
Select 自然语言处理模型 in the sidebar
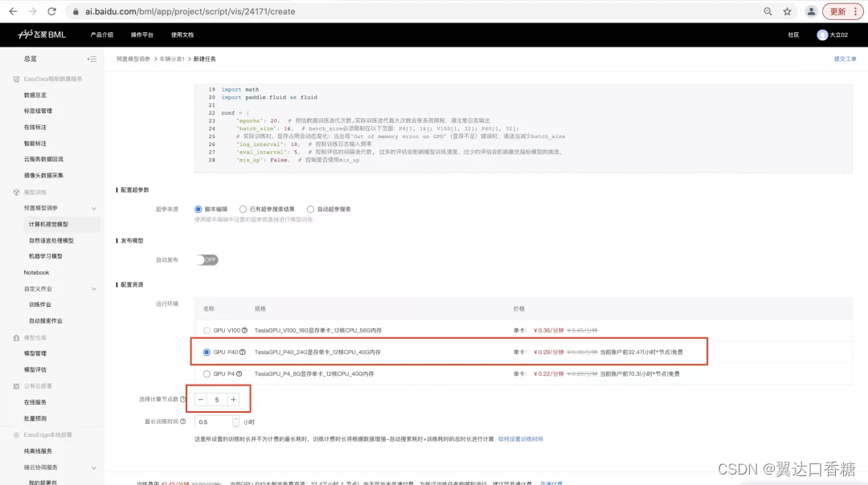51,241
